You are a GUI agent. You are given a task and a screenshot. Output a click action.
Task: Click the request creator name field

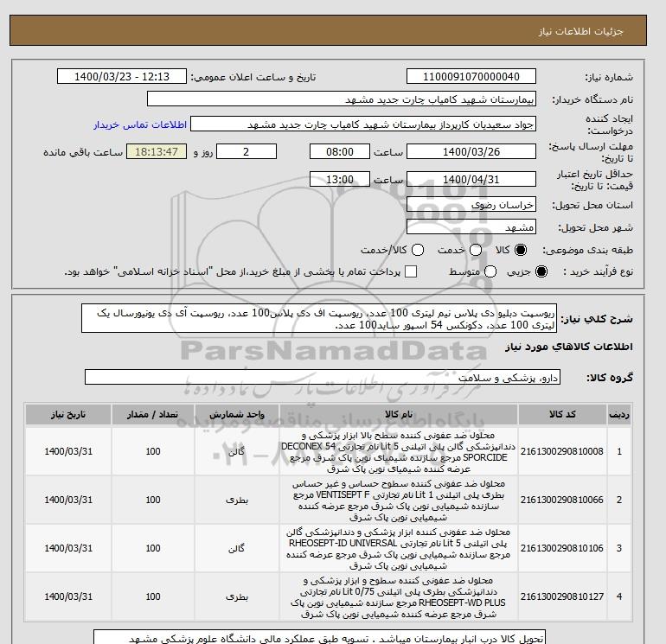(363, 124)
